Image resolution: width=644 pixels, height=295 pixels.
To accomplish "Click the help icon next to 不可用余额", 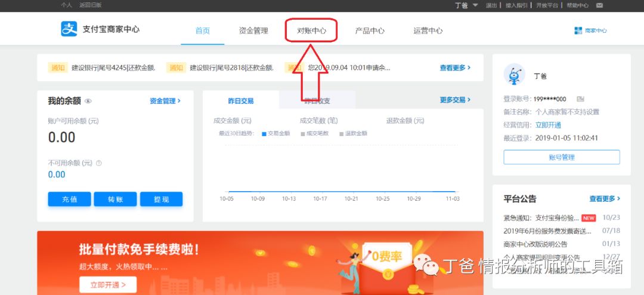I will pyautogui.click(x=98, y=164).
